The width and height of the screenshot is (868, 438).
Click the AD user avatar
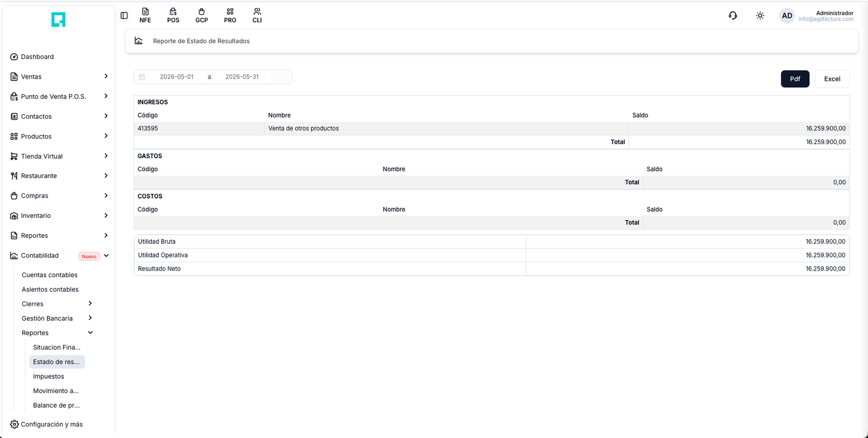click(787, 16)
